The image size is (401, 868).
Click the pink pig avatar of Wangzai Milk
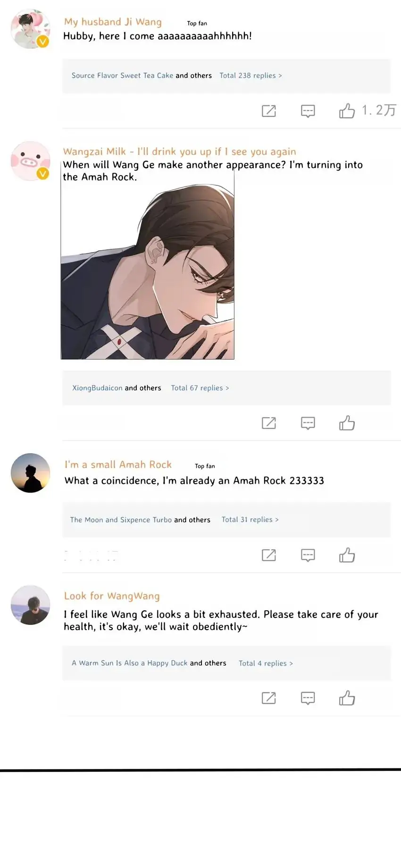coord(30,161)
